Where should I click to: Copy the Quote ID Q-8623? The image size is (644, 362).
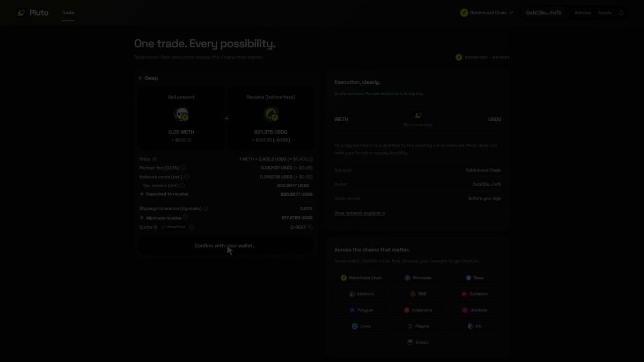[x=310, y=227]
